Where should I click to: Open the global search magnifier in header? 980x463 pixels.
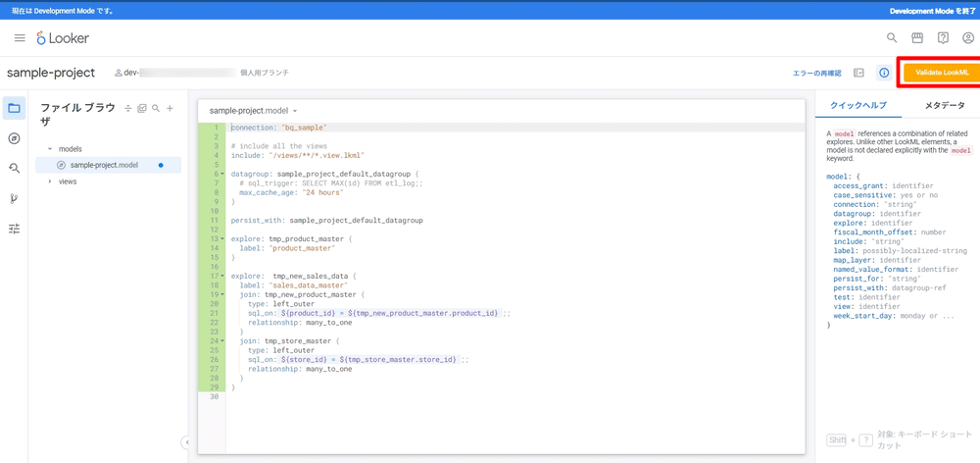pos(892,37)
